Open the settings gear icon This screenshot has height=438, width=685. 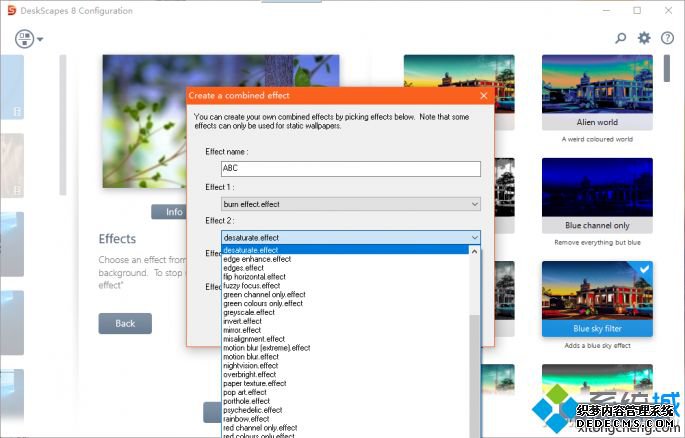(x=644, y=38)
